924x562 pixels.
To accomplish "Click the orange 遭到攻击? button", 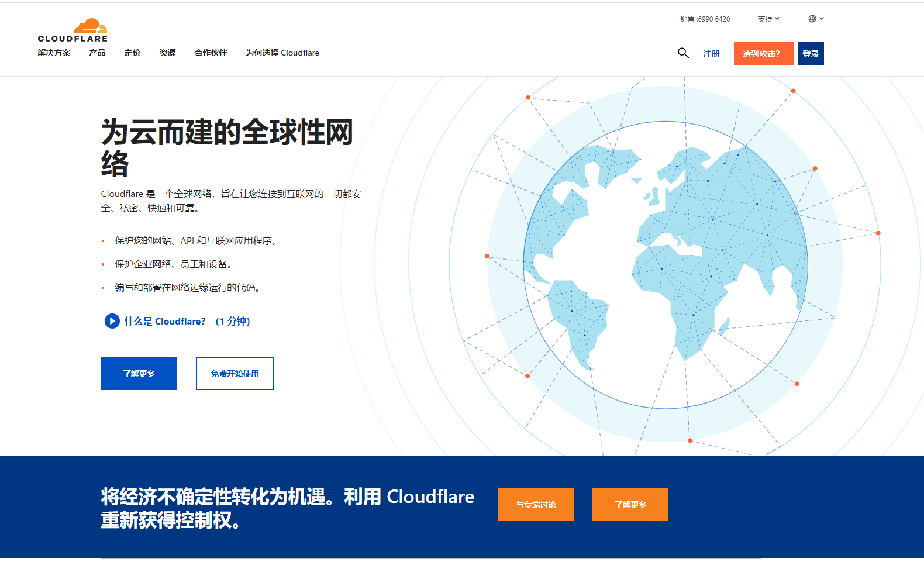I will [764, 53].
